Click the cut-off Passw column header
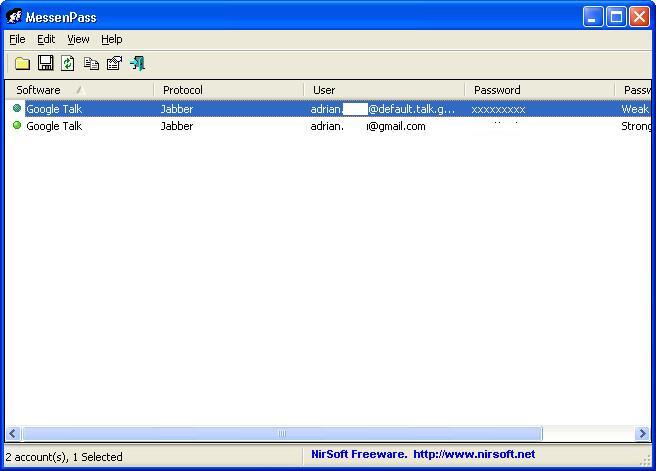 633,90
